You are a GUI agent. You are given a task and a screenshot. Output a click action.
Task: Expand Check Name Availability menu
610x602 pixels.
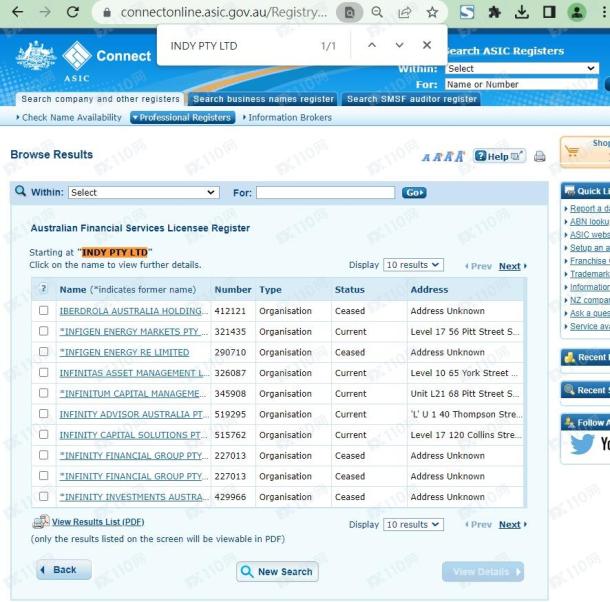pos(69,118)
